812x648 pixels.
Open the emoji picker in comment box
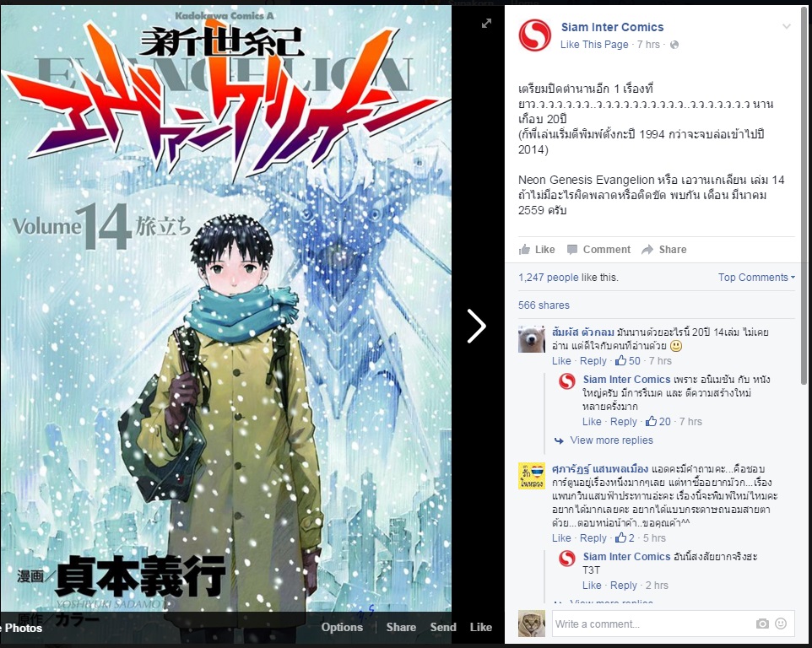pyautogui.click(x=781, y=624)
